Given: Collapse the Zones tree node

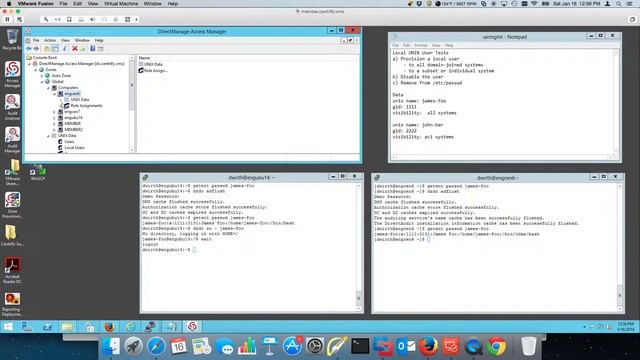Looking at the screenshot, I should (x=36, y=70).
